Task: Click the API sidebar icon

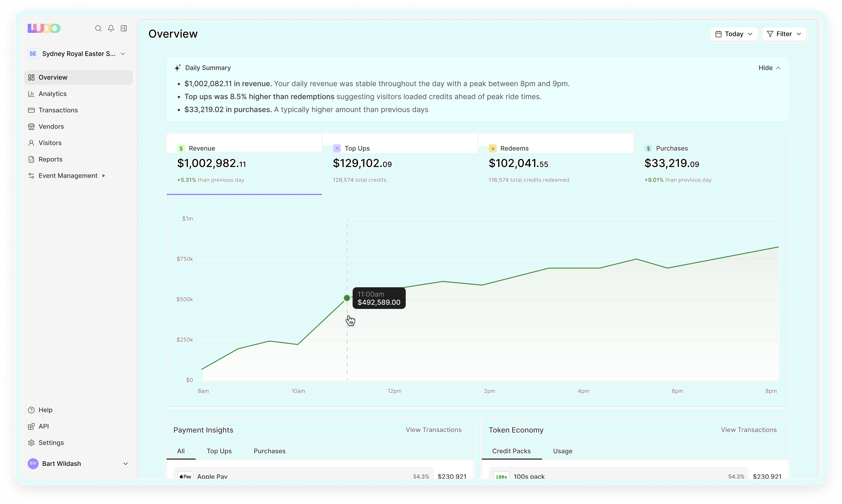Action: coord(31,426)
